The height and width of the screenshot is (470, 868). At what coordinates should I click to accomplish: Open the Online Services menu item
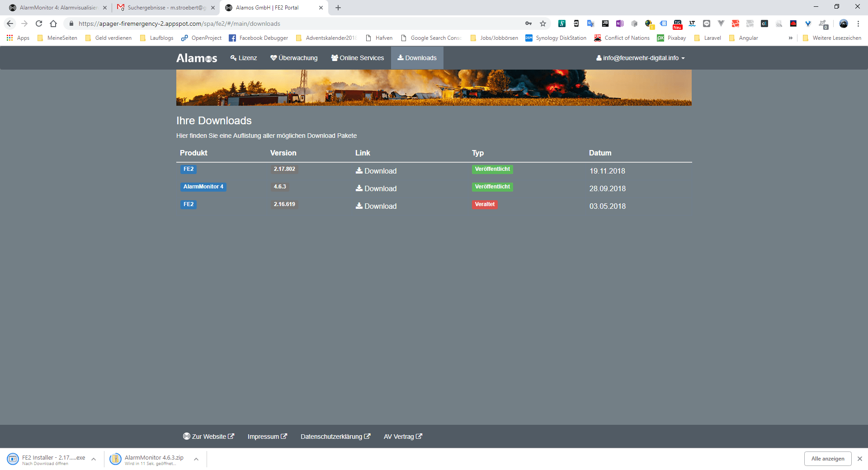tap(358, 58)
